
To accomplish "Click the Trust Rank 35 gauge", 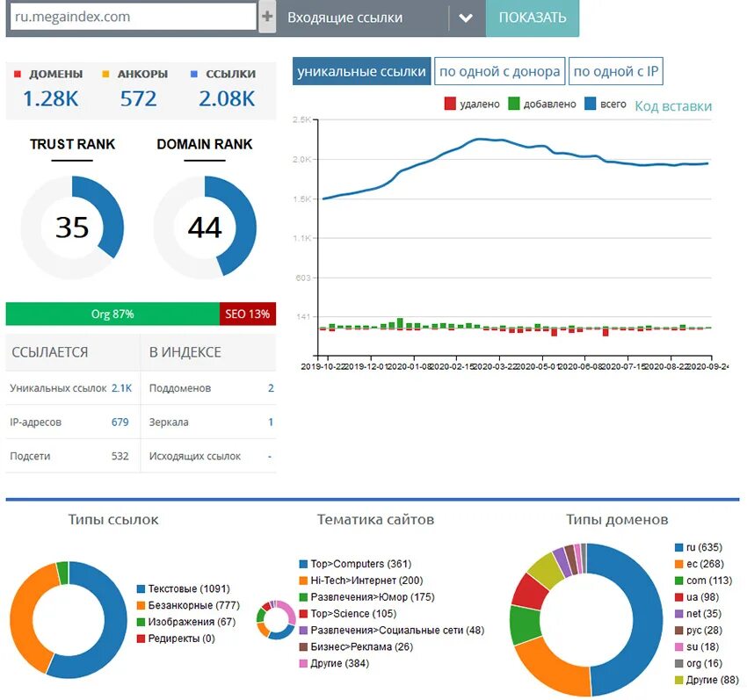I will pyautogui.click(x=72, y=227).
